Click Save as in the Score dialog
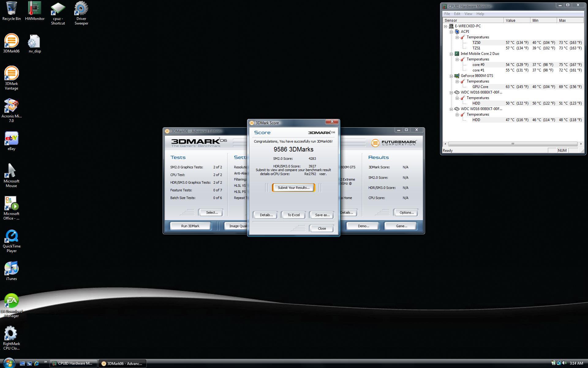This screenshot has height=368, width=588. point(322,215)
